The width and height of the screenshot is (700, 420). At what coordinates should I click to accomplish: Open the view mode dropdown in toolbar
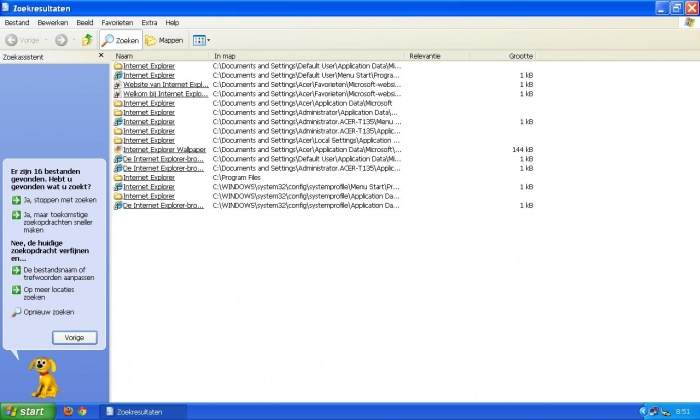click(201, 40)
